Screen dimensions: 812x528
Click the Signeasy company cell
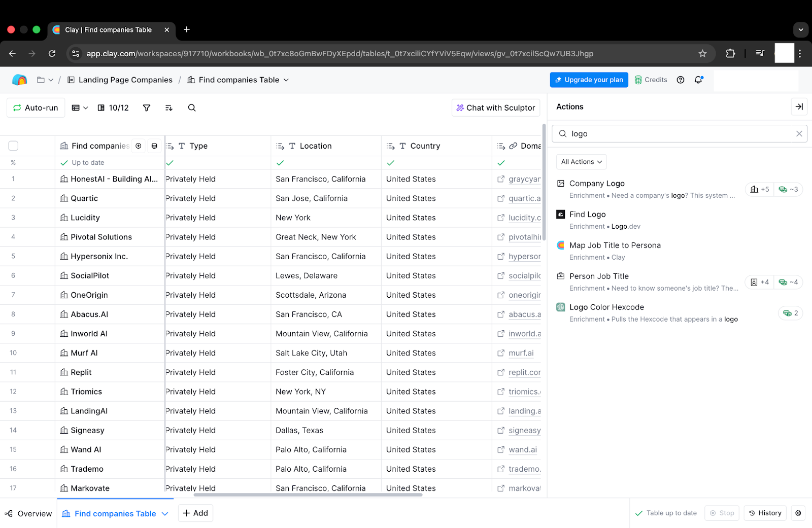(x=110, y=430)
